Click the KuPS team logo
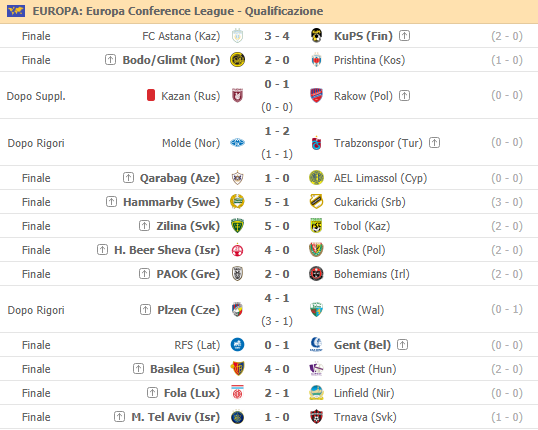This screenshot has width=538, height=430. click(x=316, y=36)
